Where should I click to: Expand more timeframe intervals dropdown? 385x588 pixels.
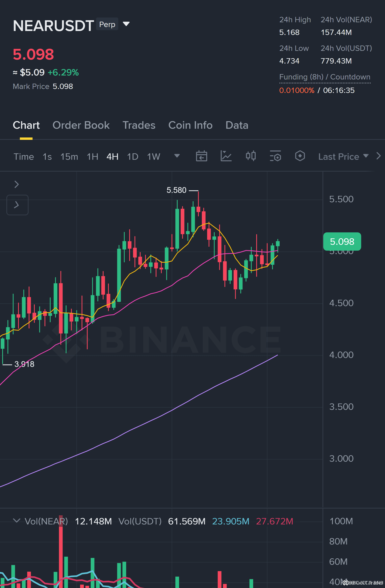(x=177, y=156)
